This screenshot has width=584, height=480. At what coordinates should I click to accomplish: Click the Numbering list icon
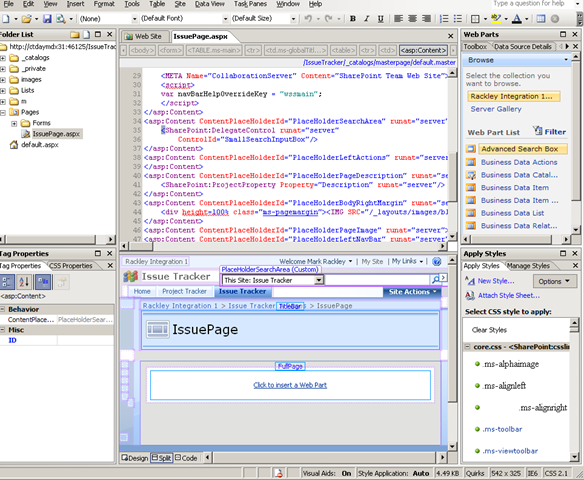click(x=444, y=19)
